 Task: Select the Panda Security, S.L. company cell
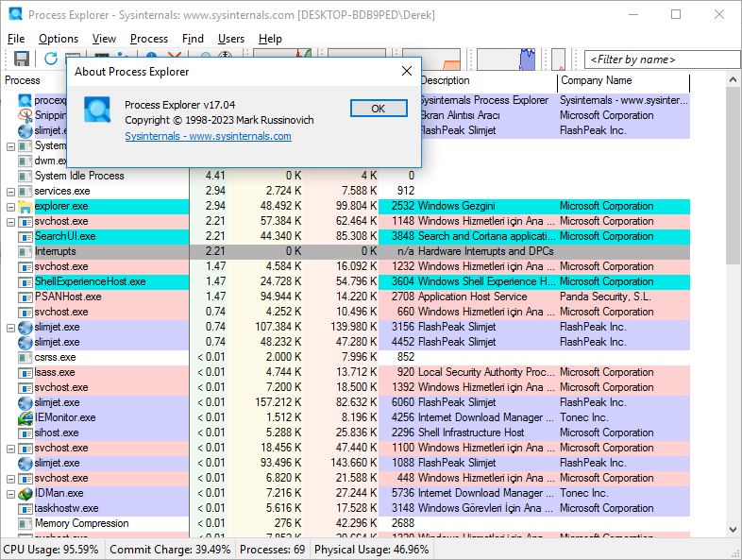[605, 297]
